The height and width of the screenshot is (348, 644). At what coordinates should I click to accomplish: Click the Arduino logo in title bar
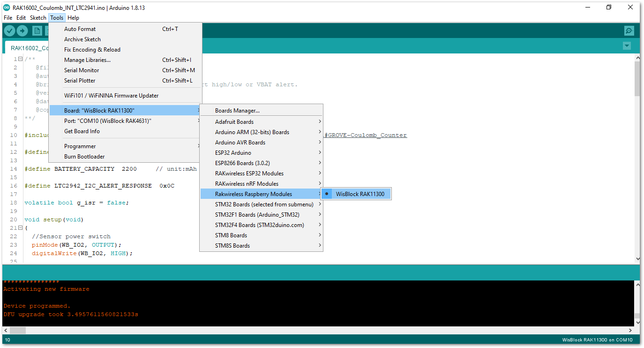click(7, 7)
